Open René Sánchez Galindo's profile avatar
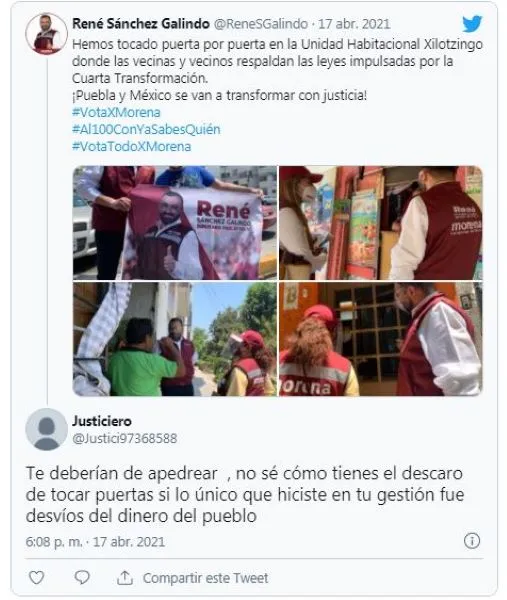 46,34
